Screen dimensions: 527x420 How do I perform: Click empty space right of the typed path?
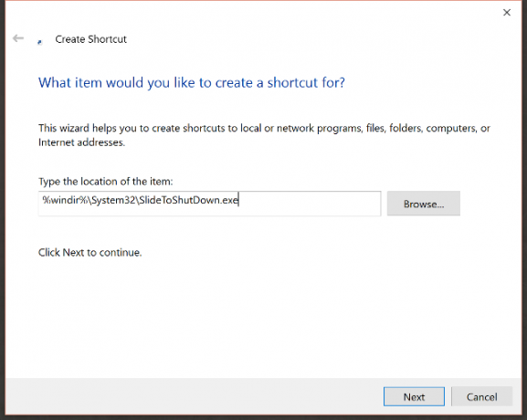[x=310, y=204]
